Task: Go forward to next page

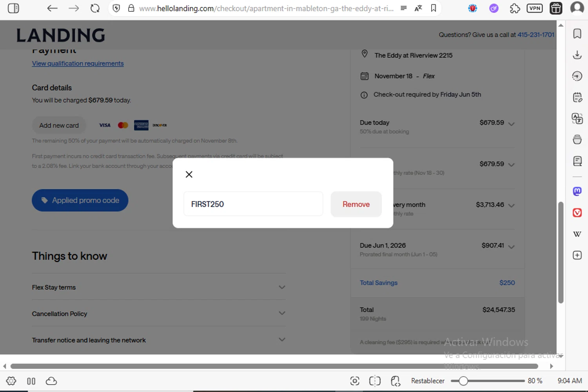Action: [x=73, y=8]
